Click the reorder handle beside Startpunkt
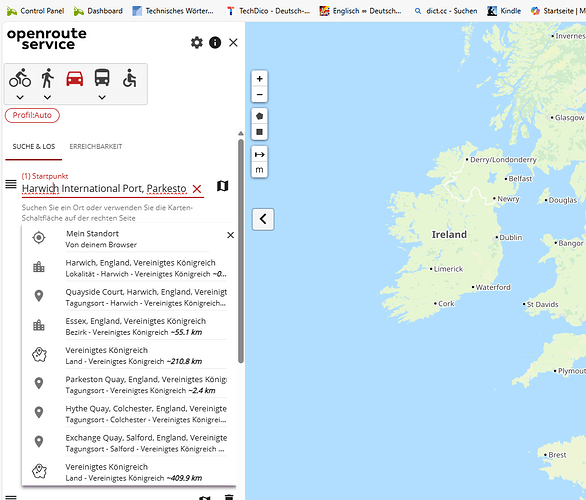This screenshot has height=500, width=586. pos(11,184)
